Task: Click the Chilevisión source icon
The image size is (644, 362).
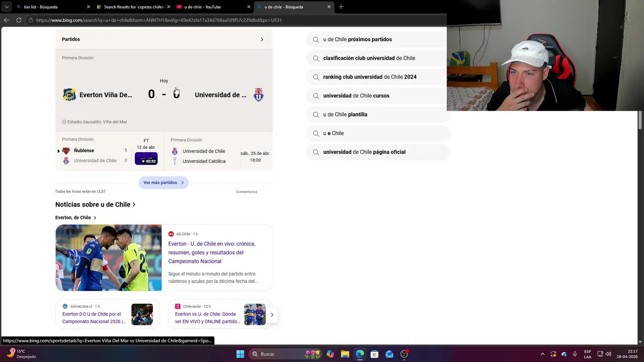Action: point(178,306)
